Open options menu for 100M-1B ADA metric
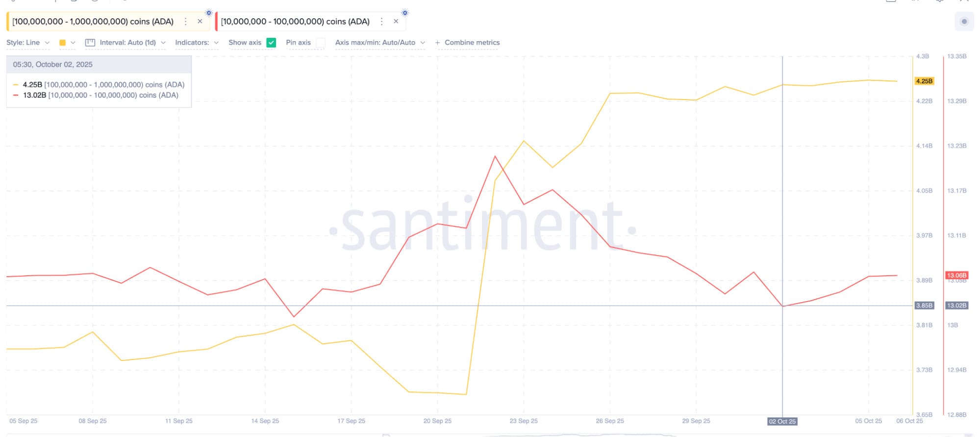Viewport: 980px width, 437px height. pos(185,22)
